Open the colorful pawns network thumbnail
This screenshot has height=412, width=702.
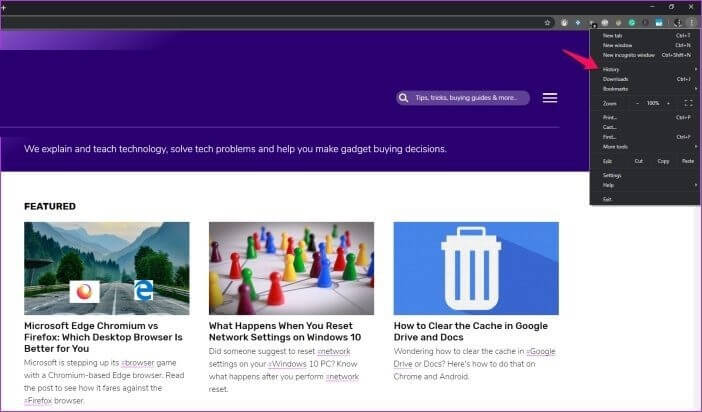coord(291,268)
